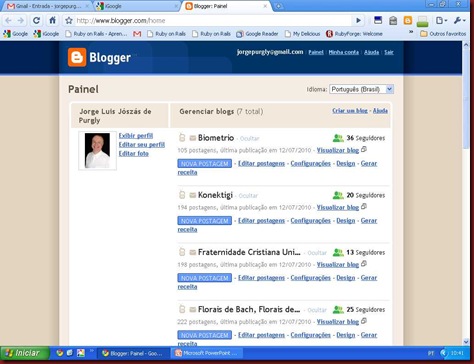The height and width of the screenshot is (364, 474).
Task: Open the Idioma language dropdown
Action: (x=362, y=89)
